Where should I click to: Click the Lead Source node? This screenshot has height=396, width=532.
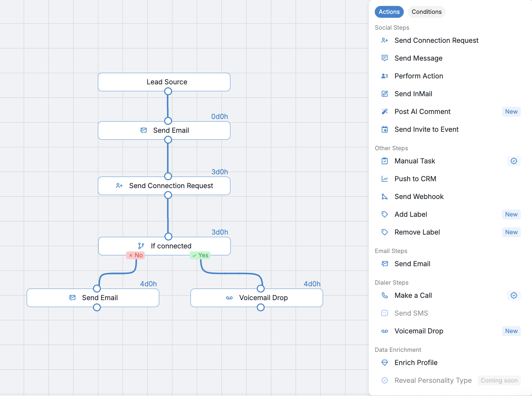coord(164,82)
